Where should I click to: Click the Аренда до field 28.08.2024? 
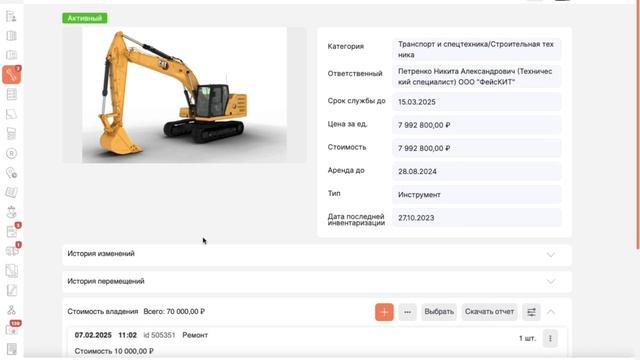pos(476,171)
